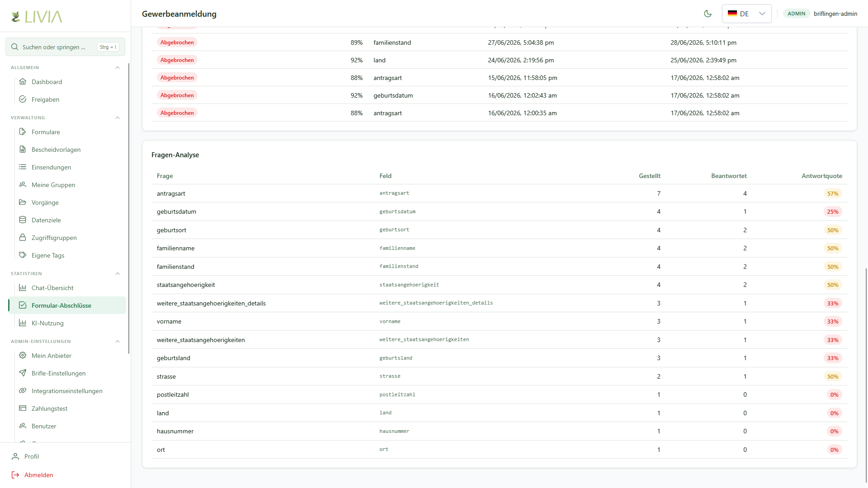Click the weitere_staatsangehoerigkeiten_details question cell
The image size is (868, 488).
click(x=211, y=303)
